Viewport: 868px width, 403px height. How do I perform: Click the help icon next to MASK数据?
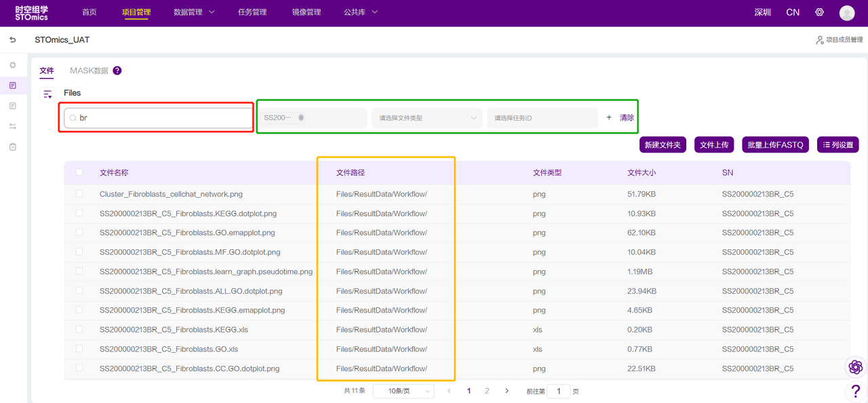click(117, 70)
